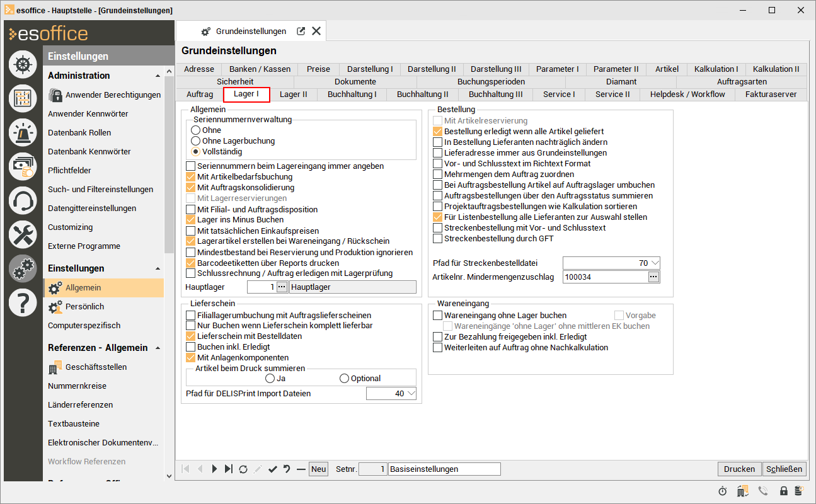Open Pfad für DELISPrint Import dropdown
Screen dimensions: 816x504
click(411, 394)
